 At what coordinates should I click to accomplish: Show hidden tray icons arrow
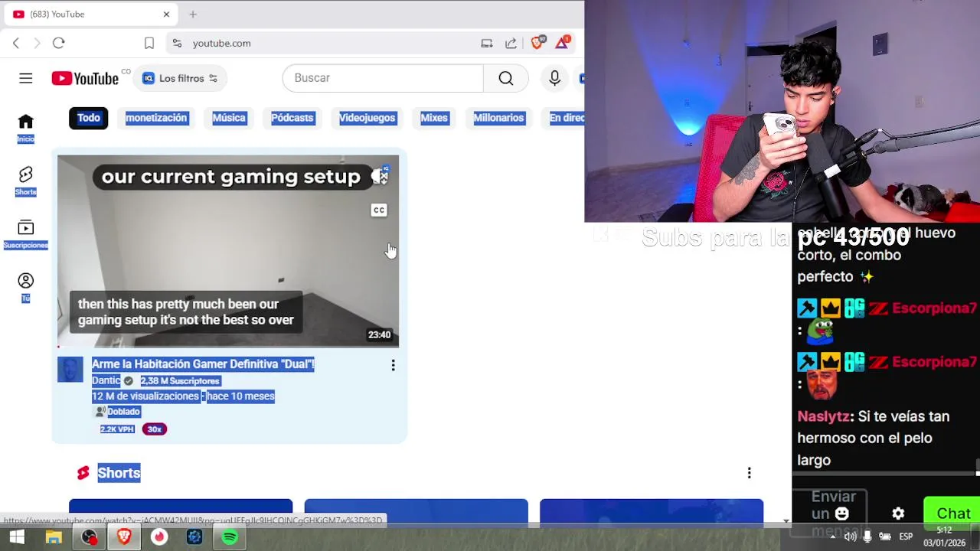click(x=833, y=536)
